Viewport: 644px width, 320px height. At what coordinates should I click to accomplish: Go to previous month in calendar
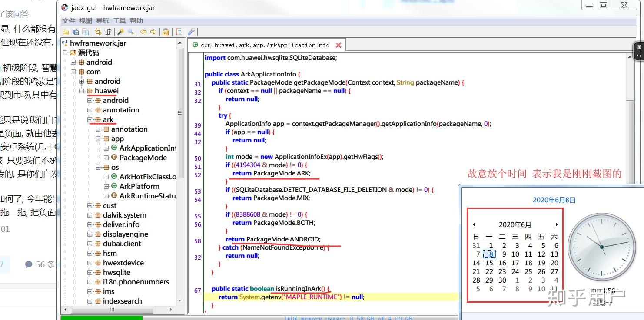coord(474,224)
